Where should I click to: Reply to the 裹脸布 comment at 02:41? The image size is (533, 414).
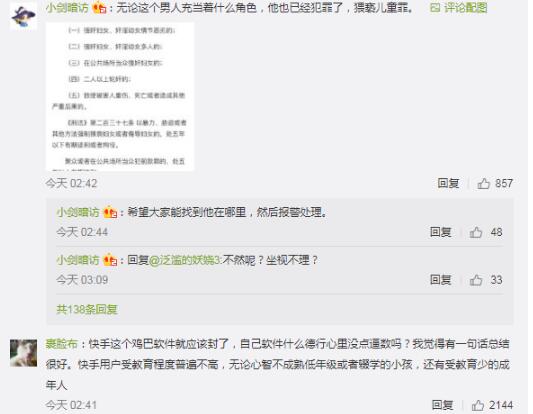[x=443, y=405]
